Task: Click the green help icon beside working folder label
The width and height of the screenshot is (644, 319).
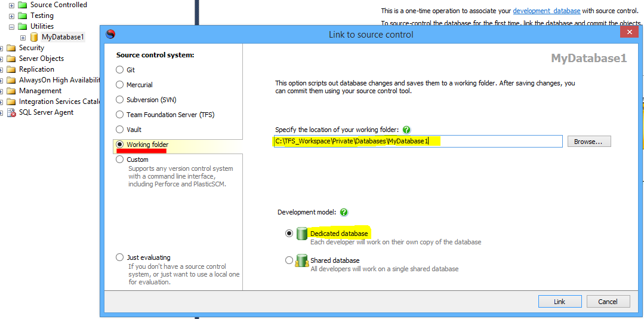Action: tap(406, 130)
